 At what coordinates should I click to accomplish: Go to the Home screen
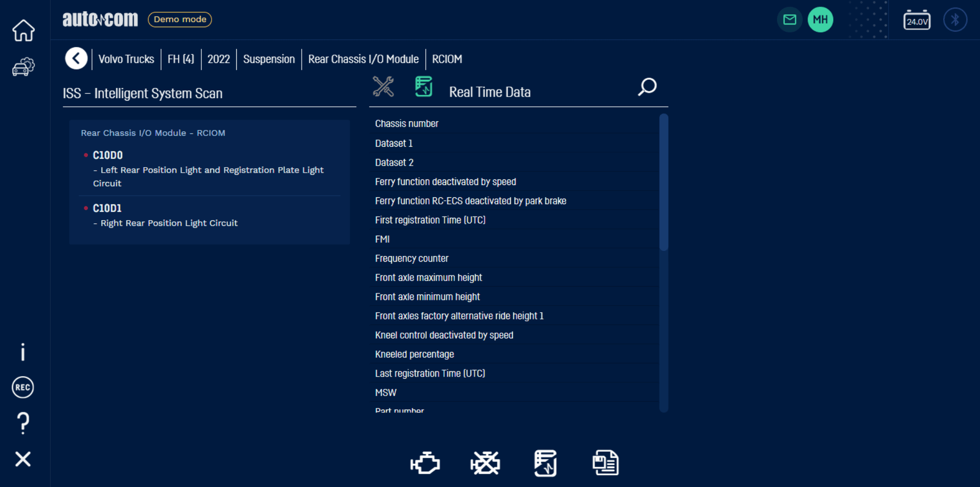point(23,31)
